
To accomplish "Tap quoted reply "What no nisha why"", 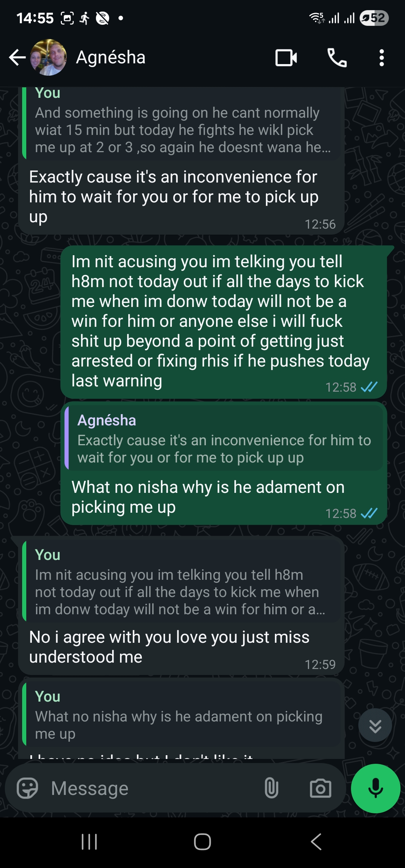I will 182,715.
